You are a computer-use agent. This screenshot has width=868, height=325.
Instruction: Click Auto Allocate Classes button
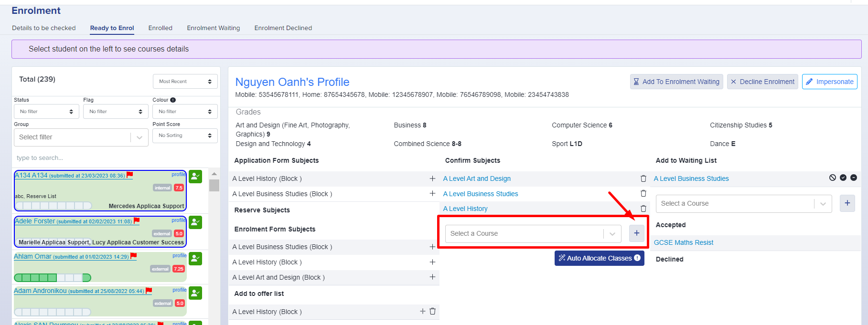(600, 258)
